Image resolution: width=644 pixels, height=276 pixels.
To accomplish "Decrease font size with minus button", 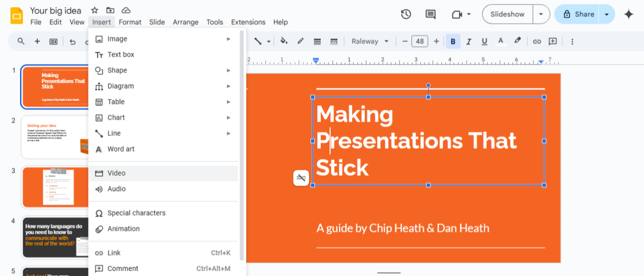I will [x=405, y=42].
